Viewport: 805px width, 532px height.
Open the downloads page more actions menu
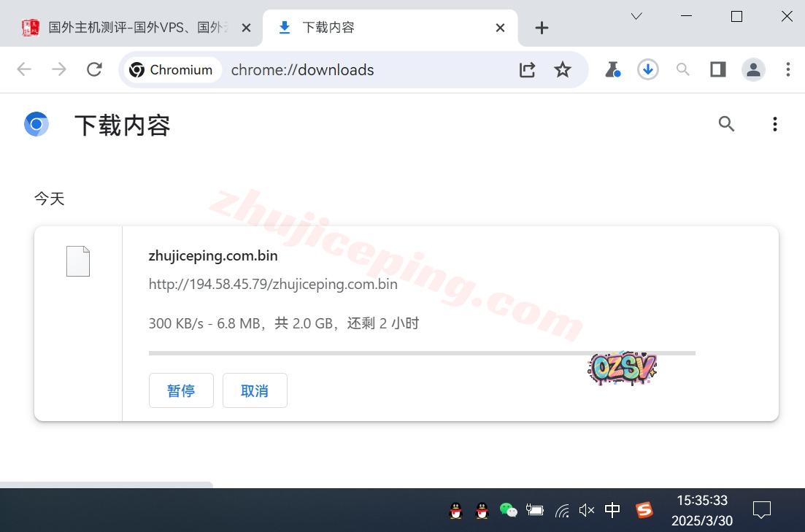click(774, 124)
